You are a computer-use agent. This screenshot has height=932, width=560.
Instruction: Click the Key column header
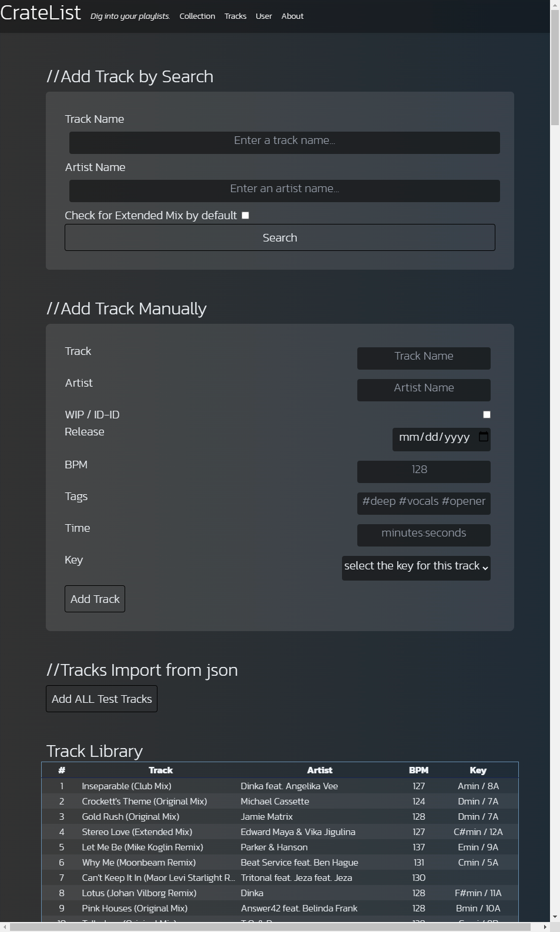click(x=478, y=770)
